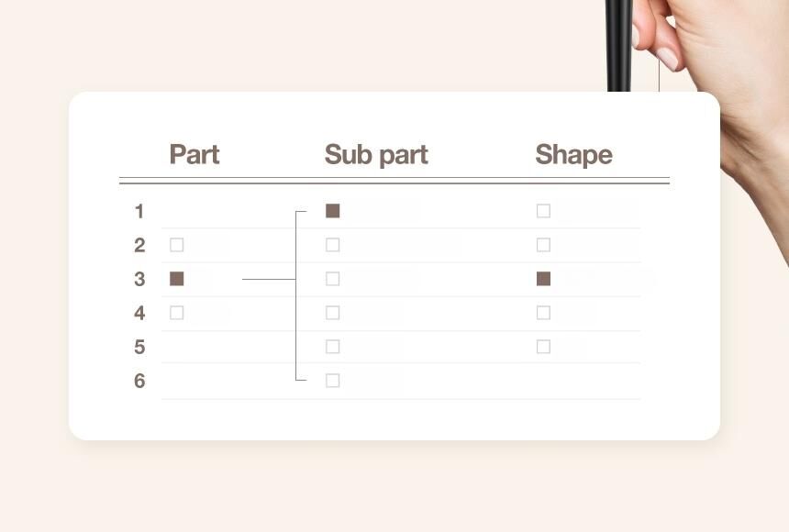Tick the Sub part checkbox in row 6
This screenshot has width=789, height=532.
coord(333,381)
